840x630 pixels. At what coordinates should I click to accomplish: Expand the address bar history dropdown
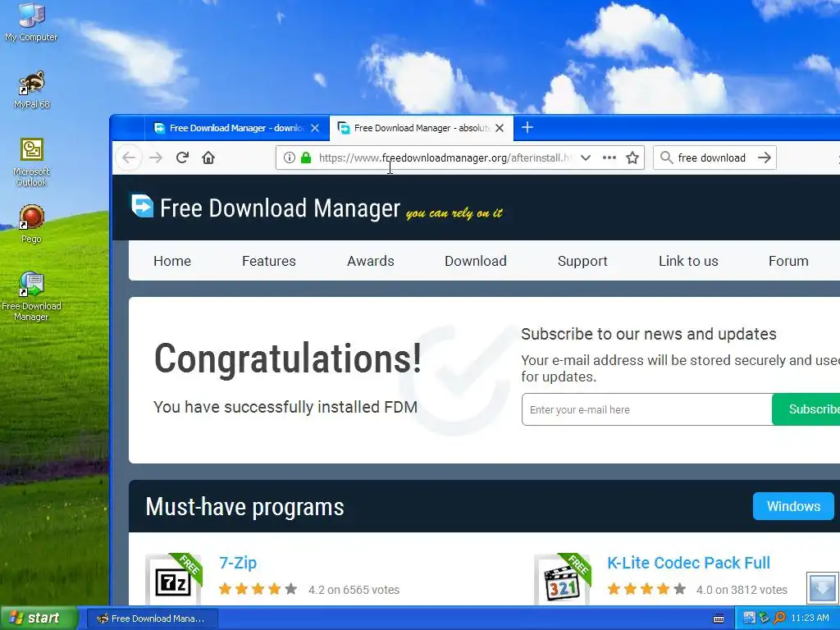tap(586, 157)
